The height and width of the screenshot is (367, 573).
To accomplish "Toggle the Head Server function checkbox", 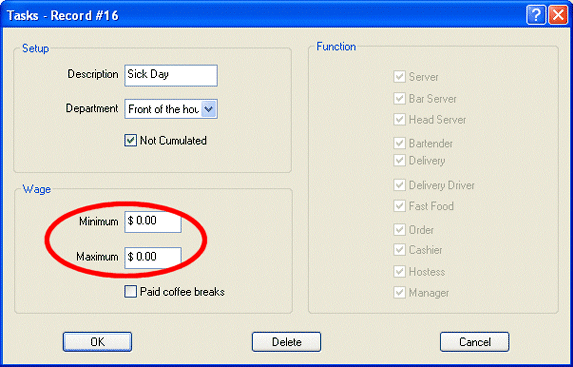I will 399,120.
